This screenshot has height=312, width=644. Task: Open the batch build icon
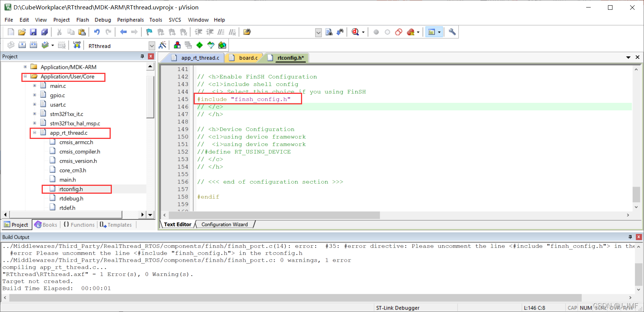[x=45, y=45]
